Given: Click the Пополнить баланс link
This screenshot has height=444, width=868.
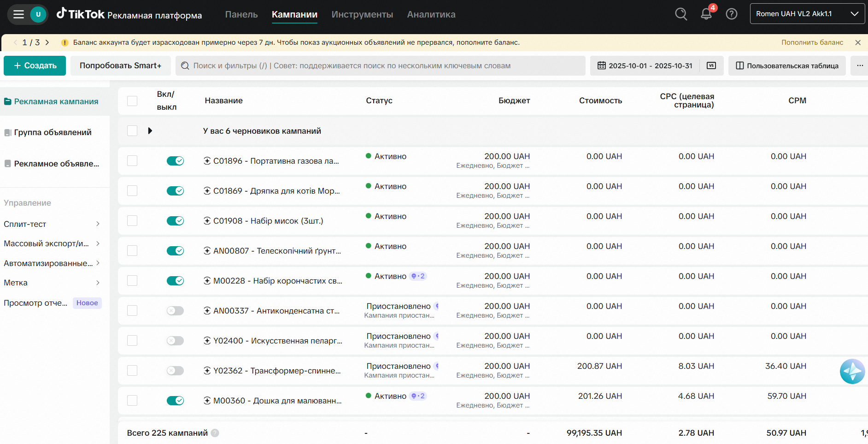Looking at the screenshot, I should click(x=812, y=42).
